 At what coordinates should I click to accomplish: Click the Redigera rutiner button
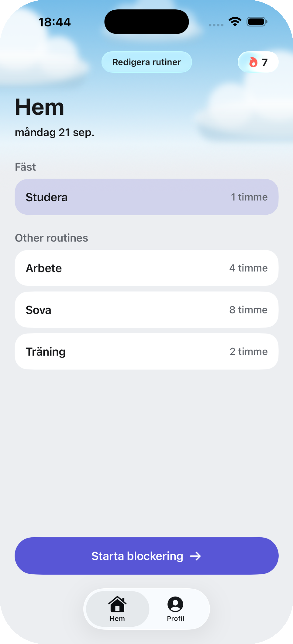coord(146,62)
